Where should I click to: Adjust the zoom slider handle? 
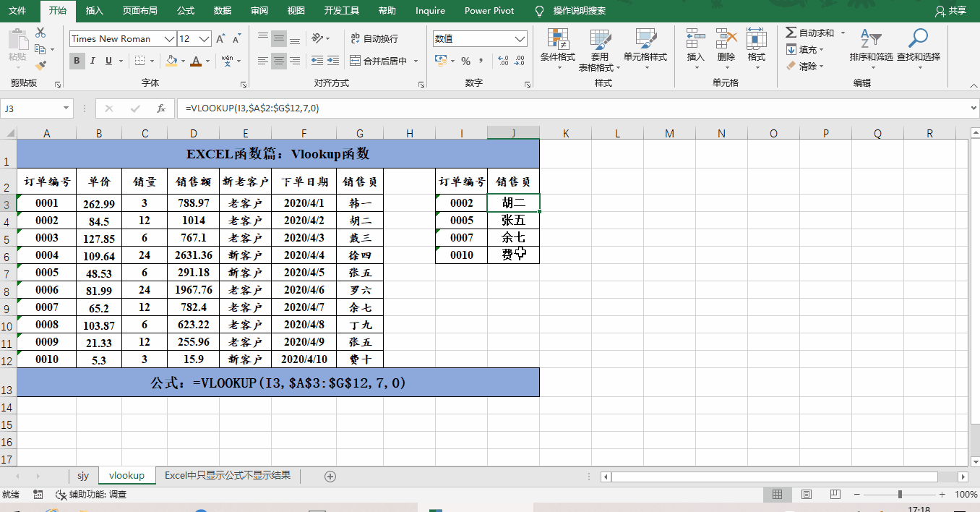(x=900, y=495)
